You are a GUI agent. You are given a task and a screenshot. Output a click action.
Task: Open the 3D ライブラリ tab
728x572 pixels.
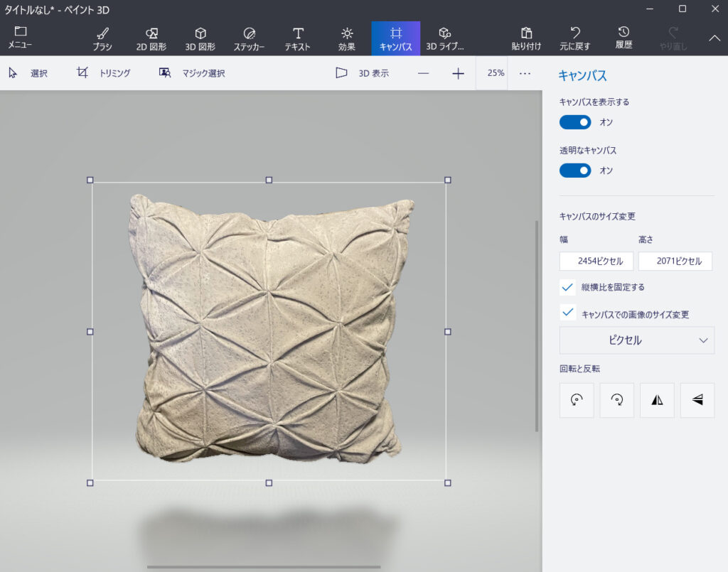[x=445, y=39]
